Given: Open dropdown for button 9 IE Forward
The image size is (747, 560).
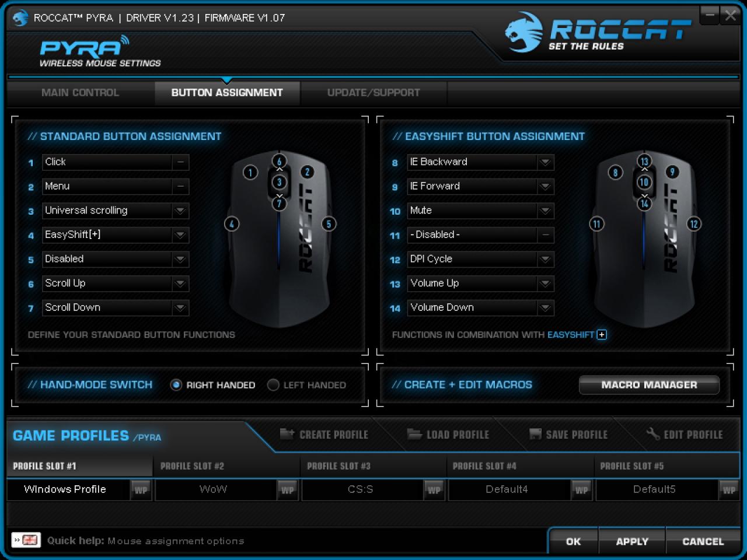Looking at the screenshot, I should pos(545,187).
